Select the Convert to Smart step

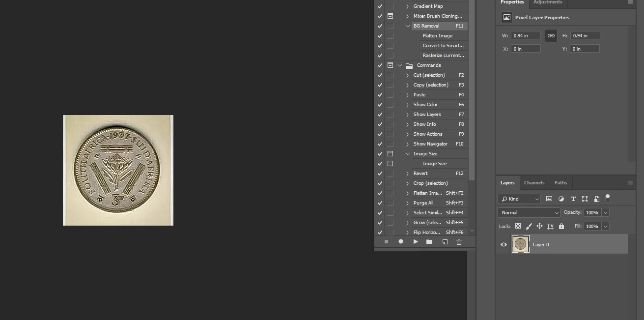pos(443,46)
